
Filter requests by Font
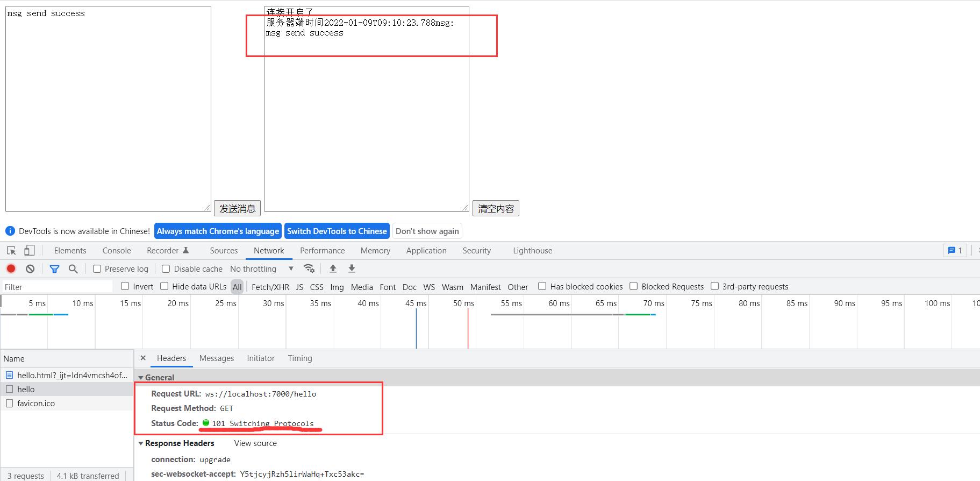tap(388, 287)
